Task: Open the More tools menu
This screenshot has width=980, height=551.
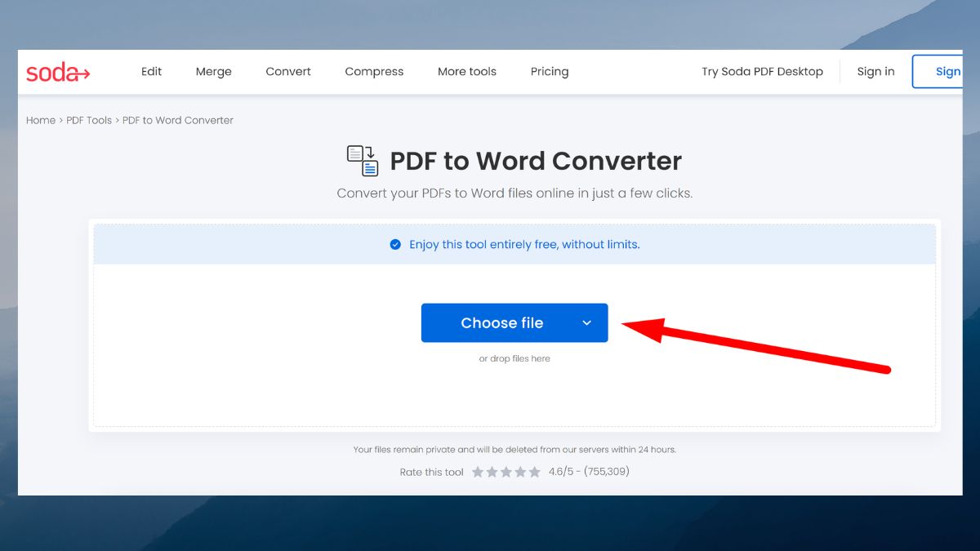Action: 467,72
